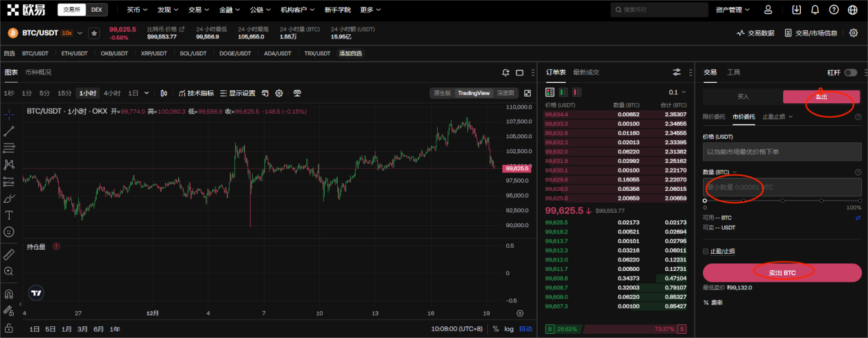This screenshot has height=338, width=868.
Task: Open the take-profit stop-loss order type dropdown
Action: point(778,116)
